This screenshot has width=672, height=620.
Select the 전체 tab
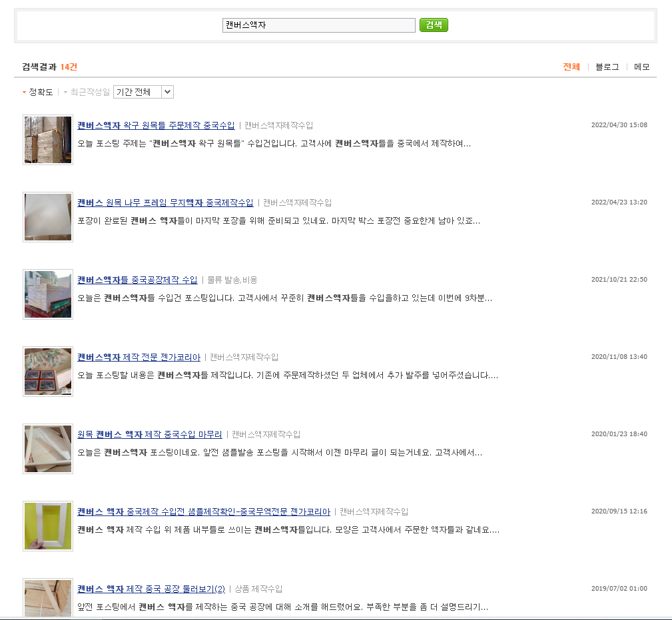pos(571,67)
